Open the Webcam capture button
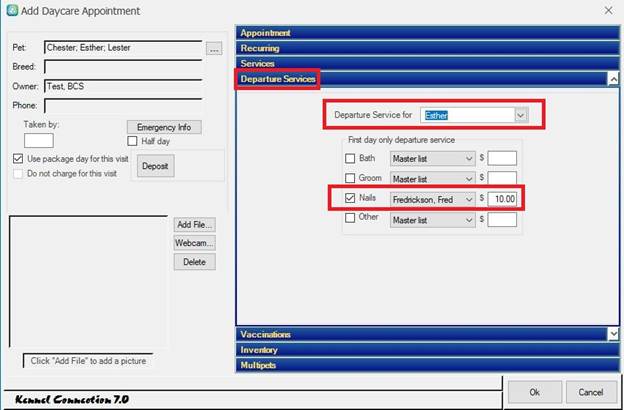624x410 pixels. 195,243
